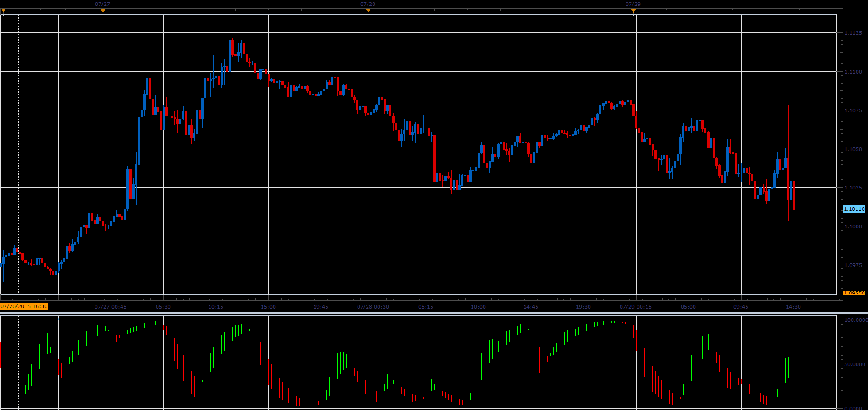Click the orange day marker triangle under 07/27
The height and width of the screenshot is (410, 868).
tap(103, 11)
